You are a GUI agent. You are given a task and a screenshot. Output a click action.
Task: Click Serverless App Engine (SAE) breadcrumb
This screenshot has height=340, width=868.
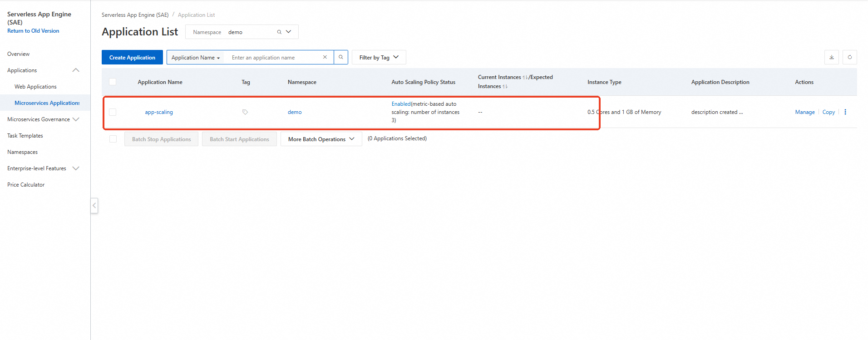click(x=135, y=15)
